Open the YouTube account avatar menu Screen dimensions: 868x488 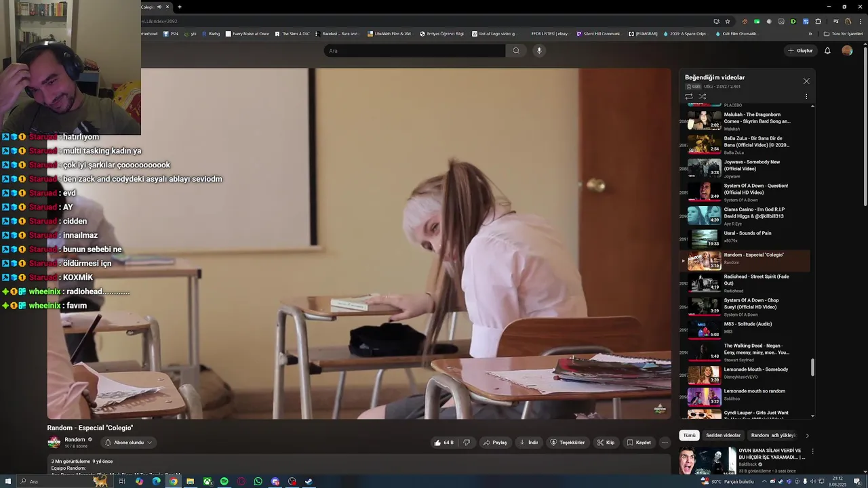[x=847, y=51]
